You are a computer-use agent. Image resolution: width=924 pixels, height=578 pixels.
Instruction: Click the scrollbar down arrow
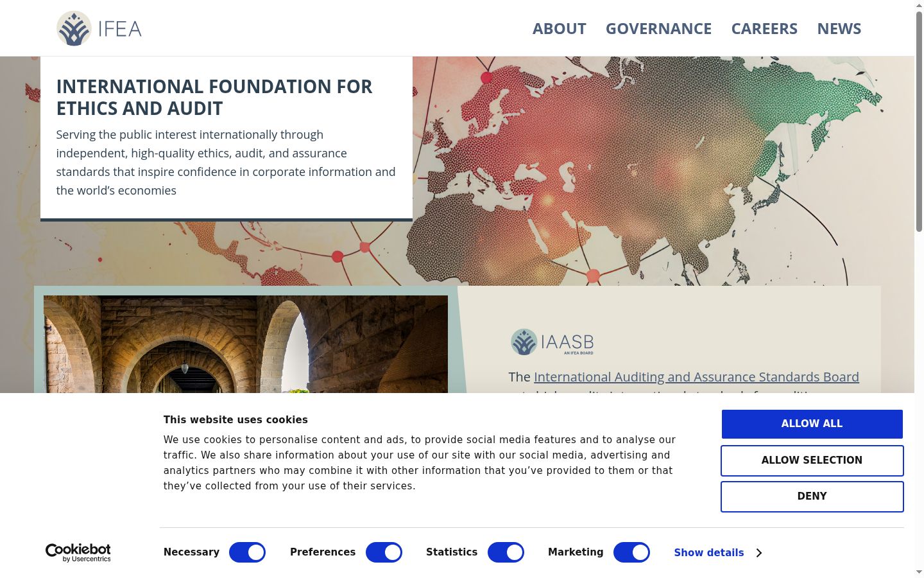(919, 572)
